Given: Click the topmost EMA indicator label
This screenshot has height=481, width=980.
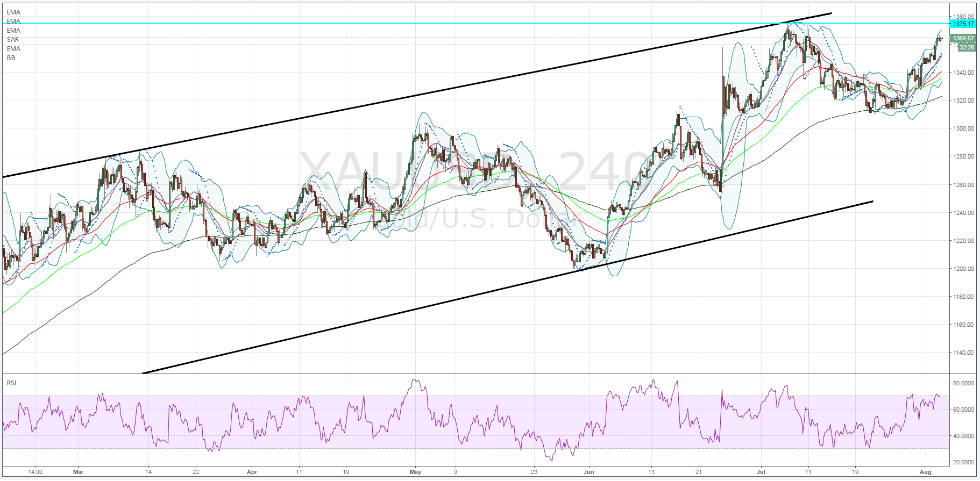Looking at the screenshot, I should (x=13, y=12).
